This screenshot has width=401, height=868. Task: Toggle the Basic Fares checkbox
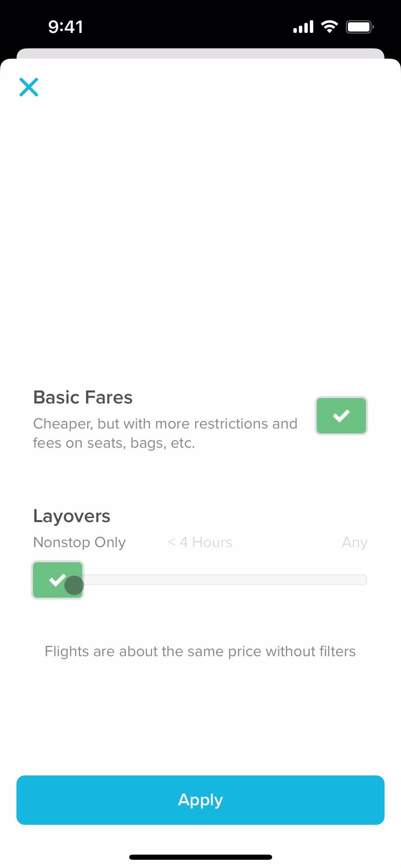pyautogui.click(x=341, y=415)
